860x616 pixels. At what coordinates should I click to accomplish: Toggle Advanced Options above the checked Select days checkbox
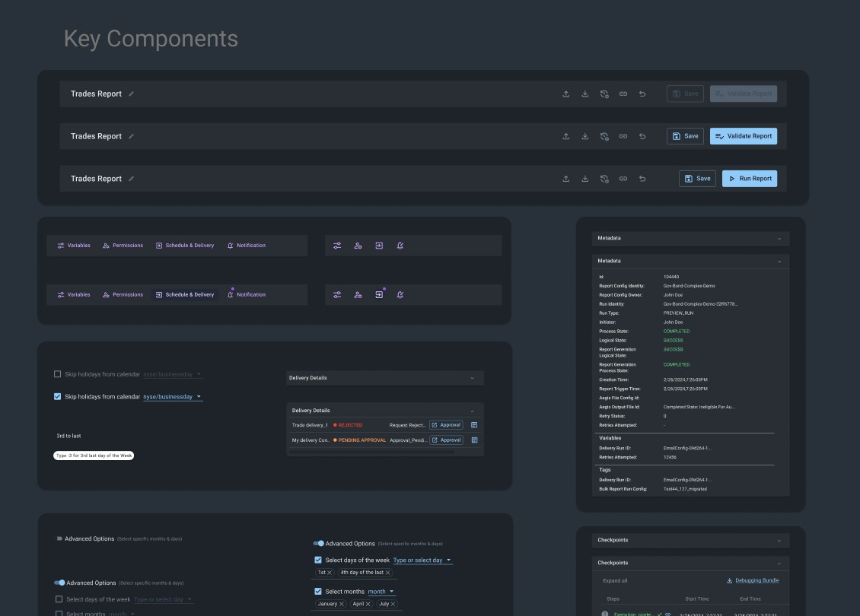pyautogui.click(x=319, y=544)
